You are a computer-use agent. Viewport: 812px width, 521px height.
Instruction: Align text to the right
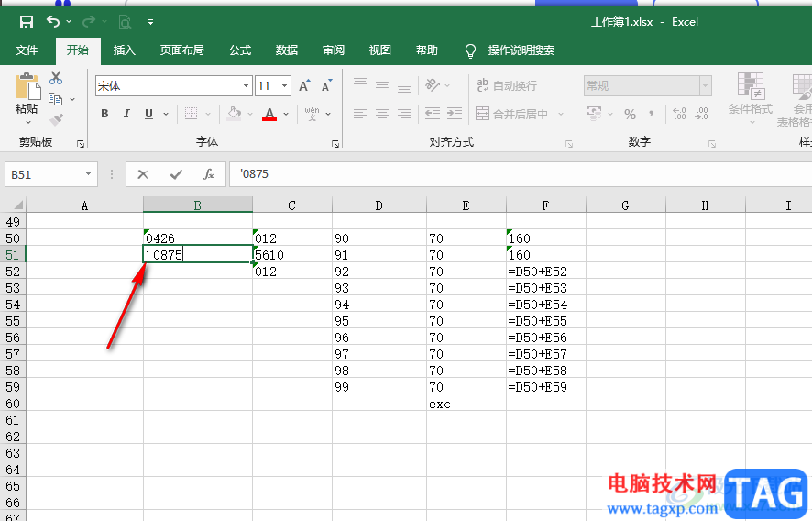point(404,114)
